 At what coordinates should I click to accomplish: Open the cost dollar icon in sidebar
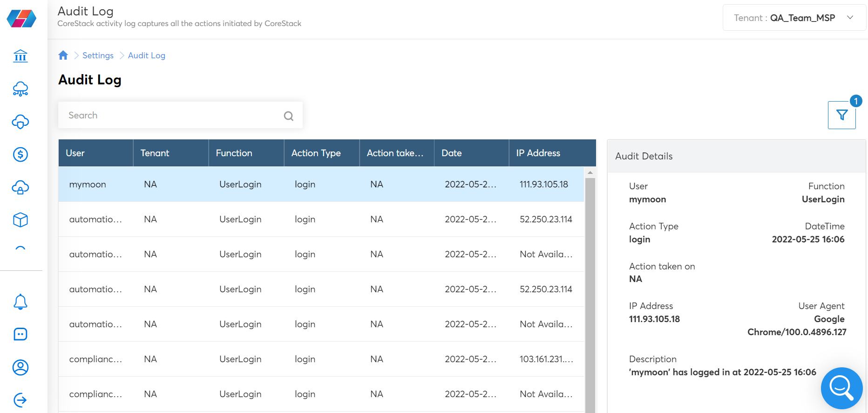(20, 154)
